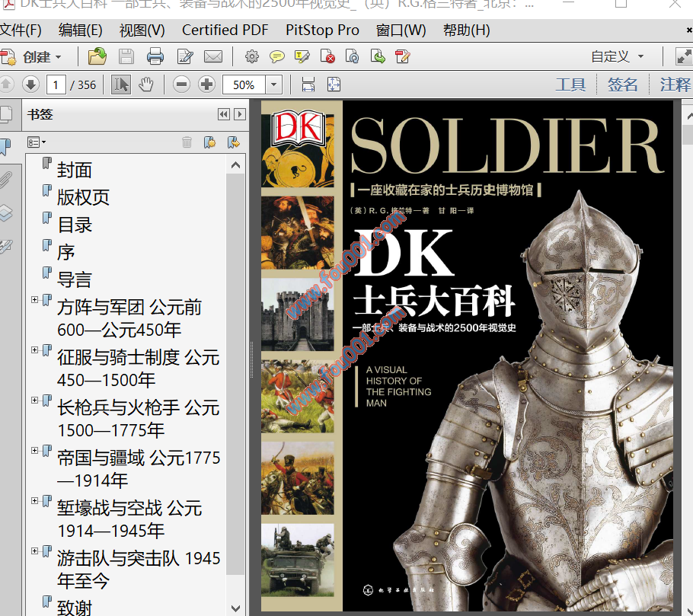Open the 注释 pane
Screen dimensions: 693x616
675,85
